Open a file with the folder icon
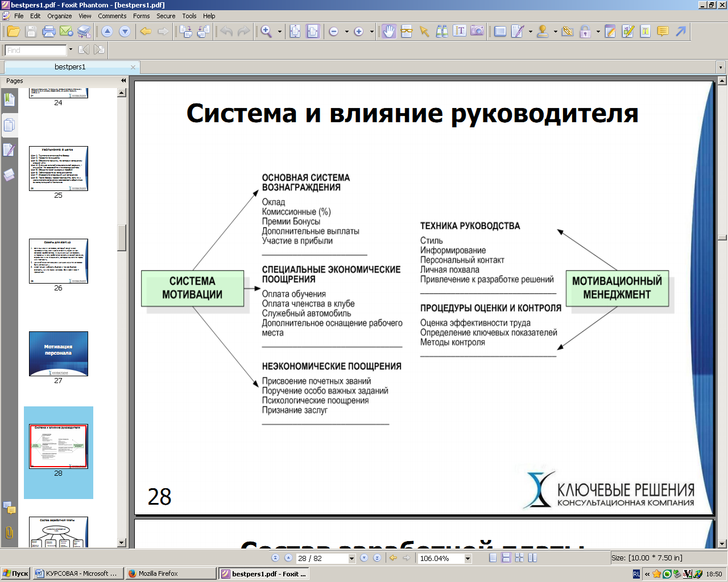The width and height of the screenshot is (728, 582). coord(14,32)
